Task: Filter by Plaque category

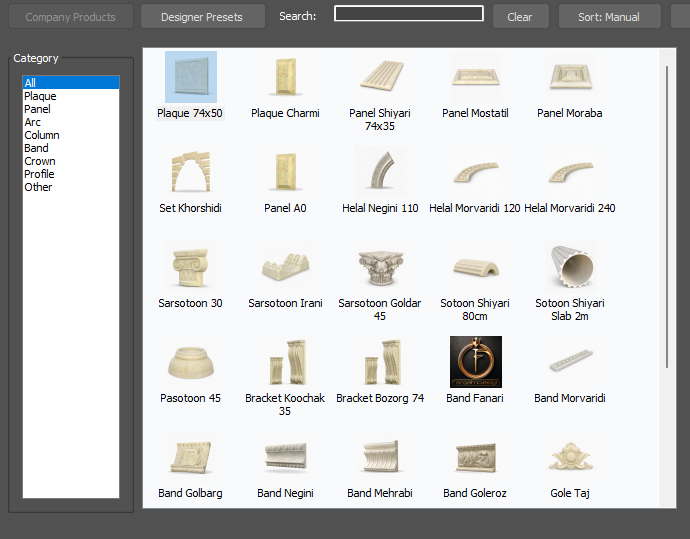Action: point(71,96)
